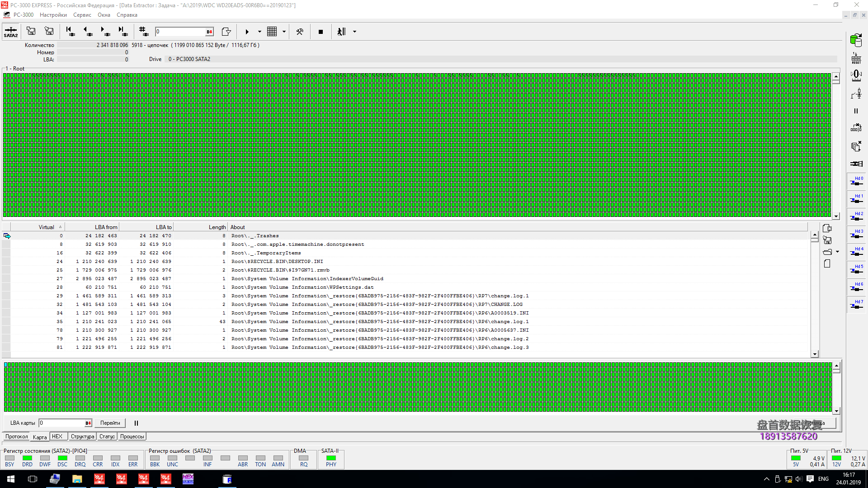Click the RESET drive icon
Viewport: 868px width, 488px height.
(856, 58)
